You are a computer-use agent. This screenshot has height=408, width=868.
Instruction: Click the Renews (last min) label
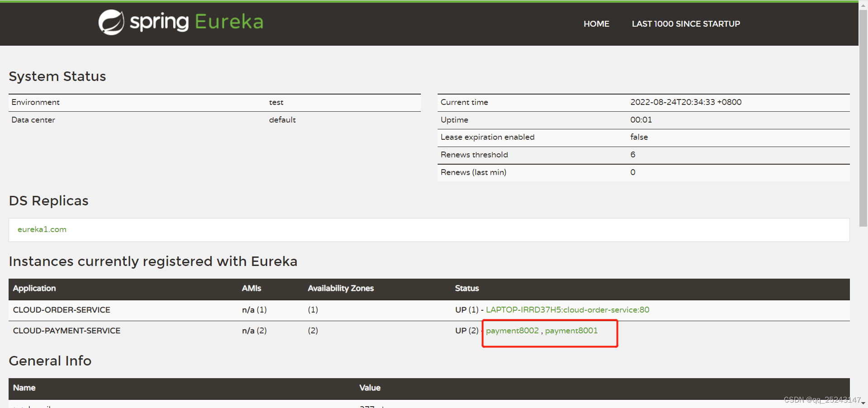pyautogui.click(x=473, y=172)
